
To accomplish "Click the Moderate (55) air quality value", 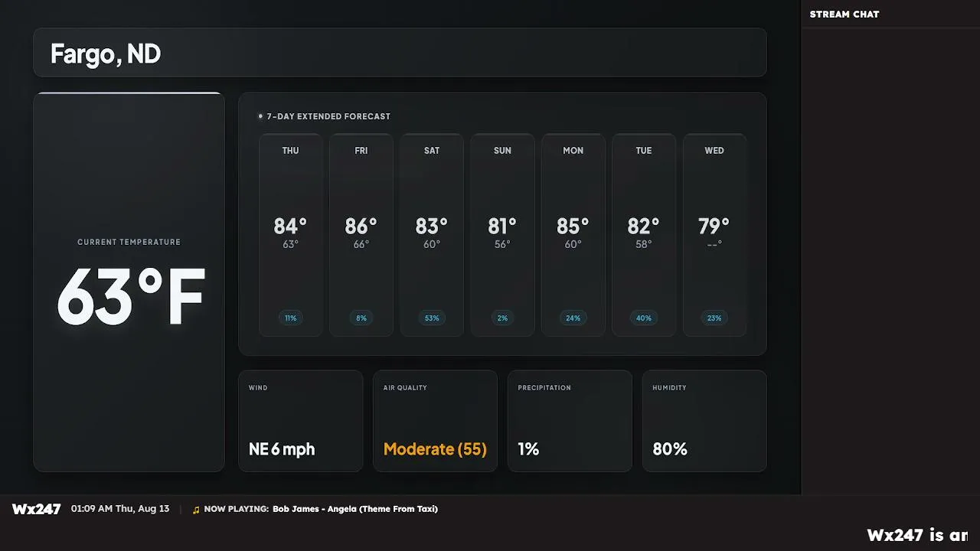I will click(435, 449).
